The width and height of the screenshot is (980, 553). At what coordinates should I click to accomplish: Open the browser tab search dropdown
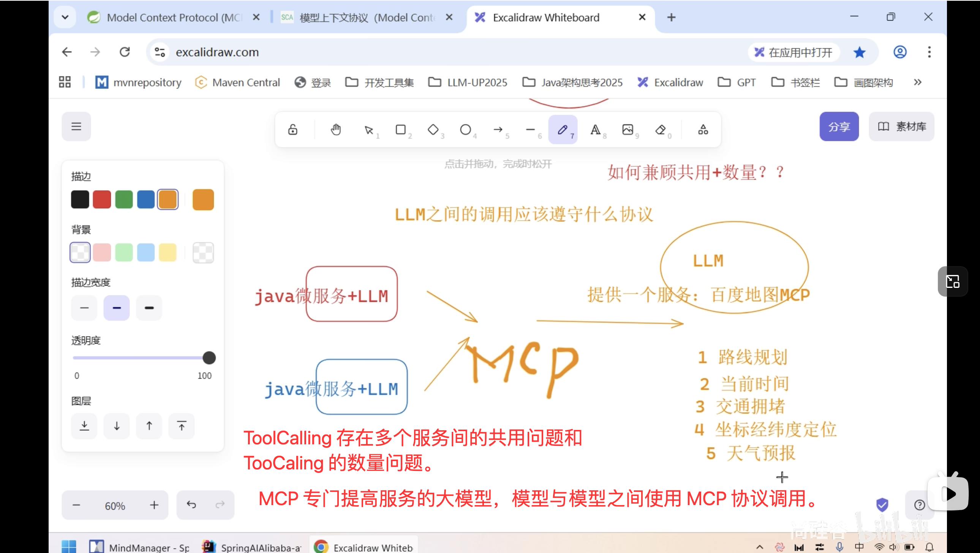click(65, 17)
